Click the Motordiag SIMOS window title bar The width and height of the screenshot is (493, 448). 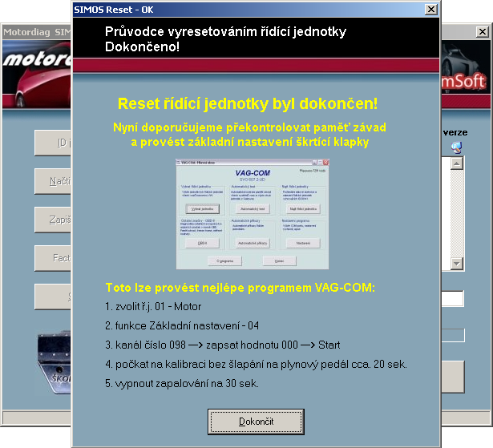pyautogui.click(x=36, y=31)
